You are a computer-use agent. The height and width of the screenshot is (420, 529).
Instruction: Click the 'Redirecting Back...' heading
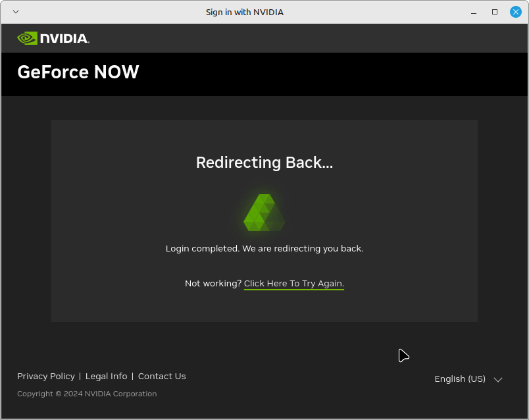(x=264, y=163)
